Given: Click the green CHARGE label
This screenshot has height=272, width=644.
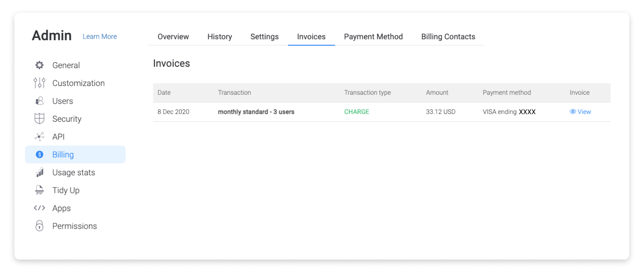Looking at the screenshot, I should click(357, 111).
